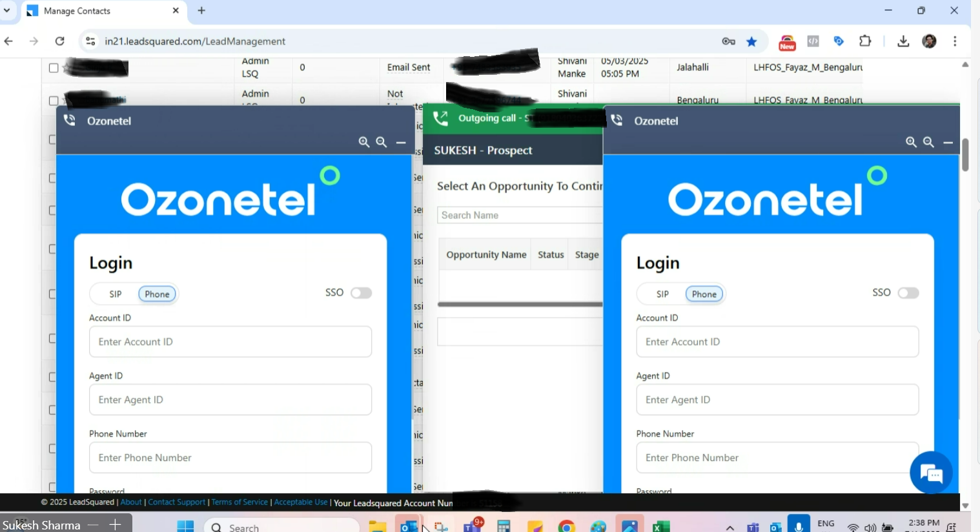Zoom out the right Ozonetel panel
This screenshot has height=532, width=980.
pos(928,142)
